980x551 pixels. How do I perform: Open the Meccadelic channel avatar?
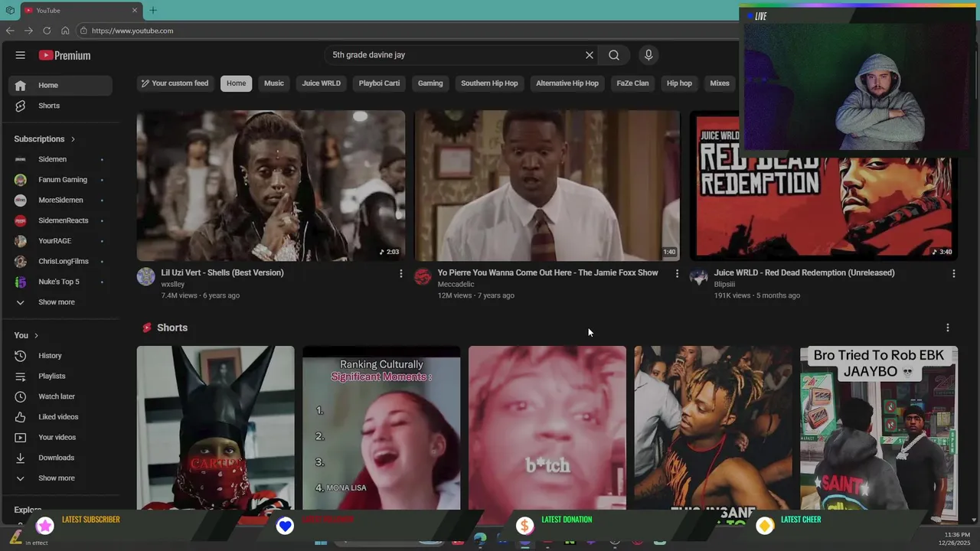[x=423, y=277]
